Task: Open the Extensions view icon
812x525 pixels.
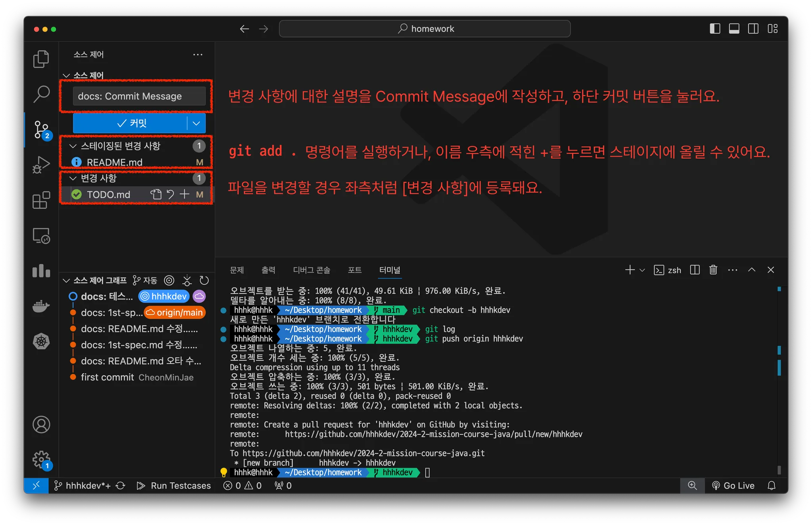Action: click(x=41, y=200)
